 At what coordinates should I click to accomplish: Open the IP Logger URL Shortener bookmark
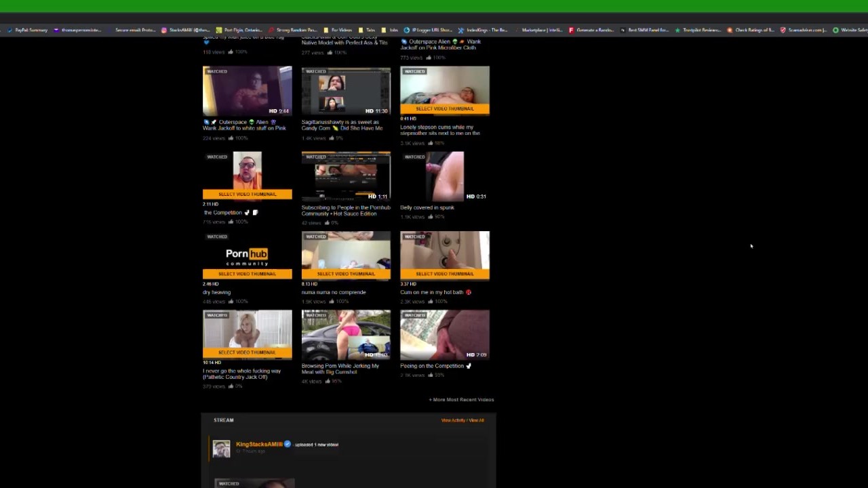point(428,30)
